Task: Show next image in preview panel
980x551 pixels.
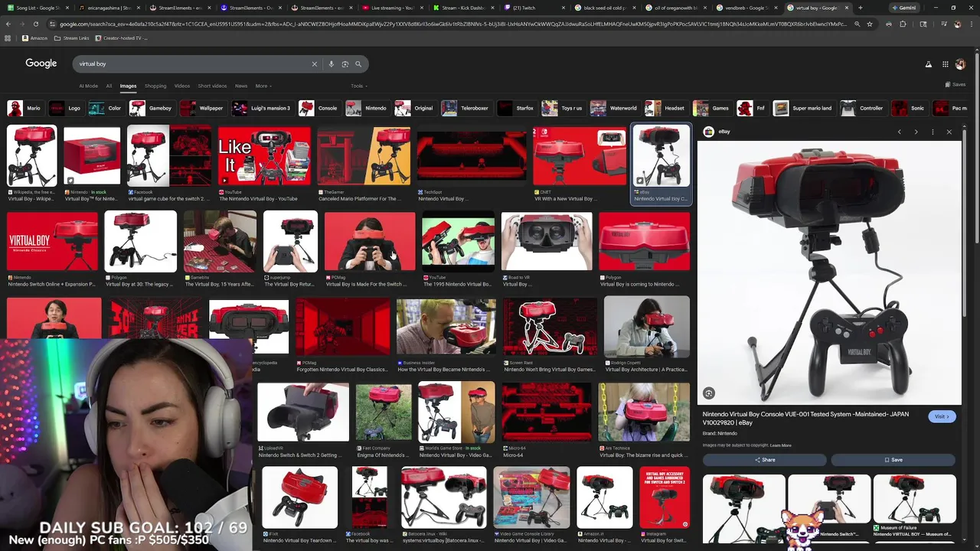Action: [x=916, y=132]
